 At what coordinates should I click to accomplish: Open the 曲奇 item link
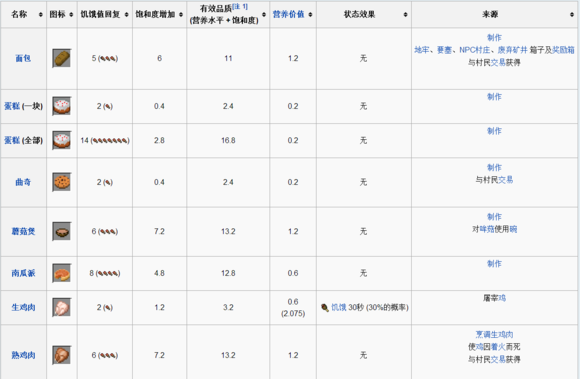[23, 182]
